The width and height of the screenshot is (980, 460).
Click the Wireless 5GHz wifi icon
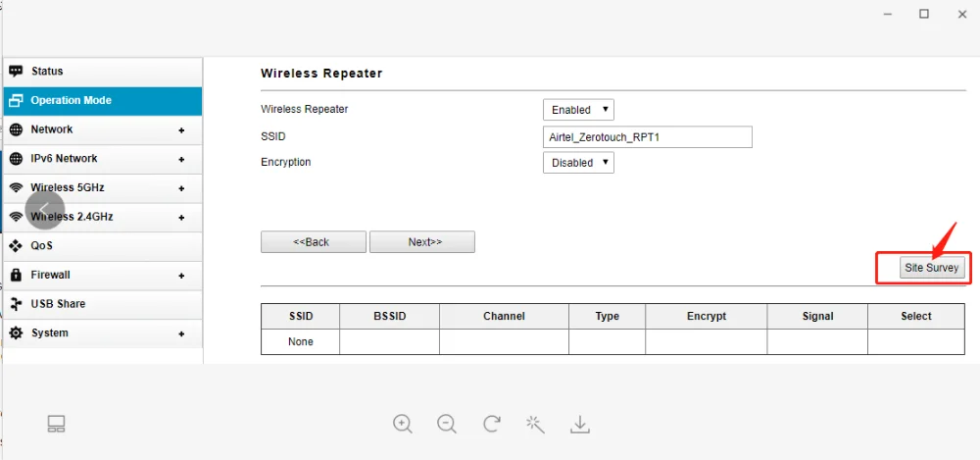(17, 187)
